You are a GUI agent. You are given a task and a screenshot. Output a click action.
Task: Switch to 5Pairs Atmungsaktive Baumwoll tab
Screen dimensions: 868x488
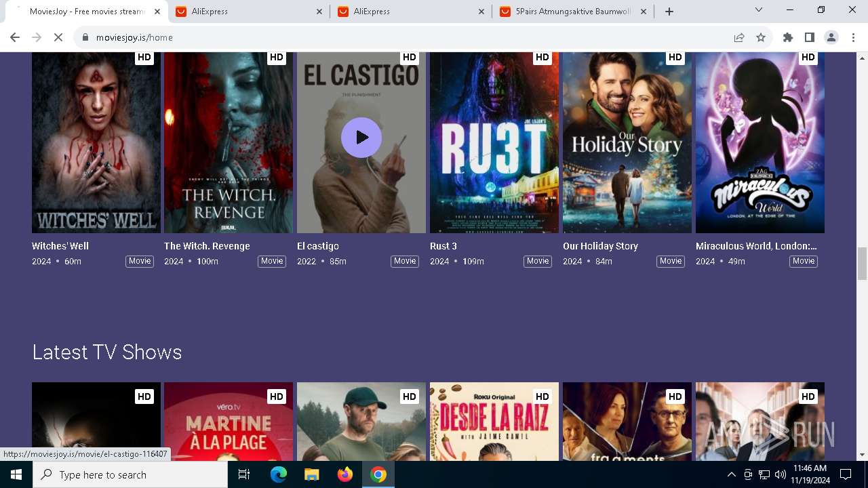click(572, 12)
